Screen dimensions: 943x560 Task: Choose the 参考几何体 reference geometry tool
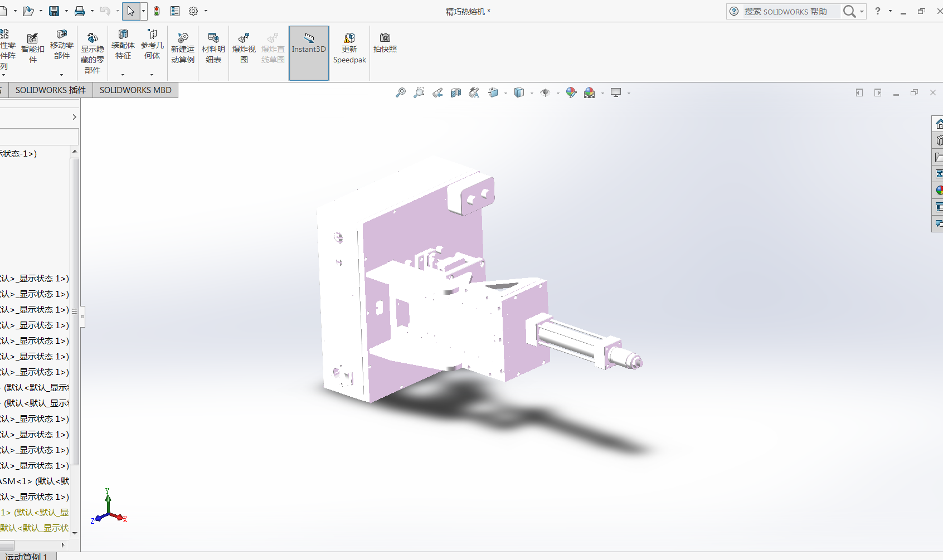coord(152,45)
